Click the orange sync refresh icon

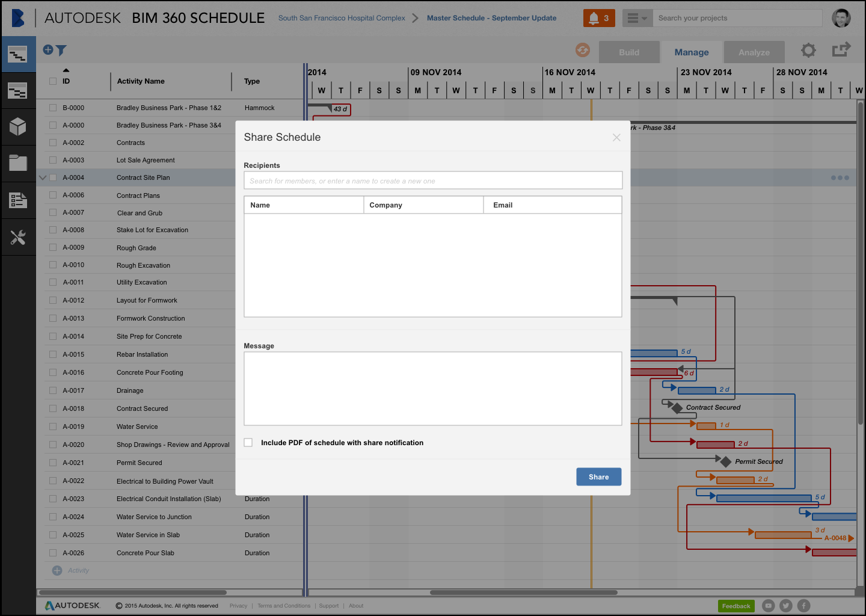point(583,50)
